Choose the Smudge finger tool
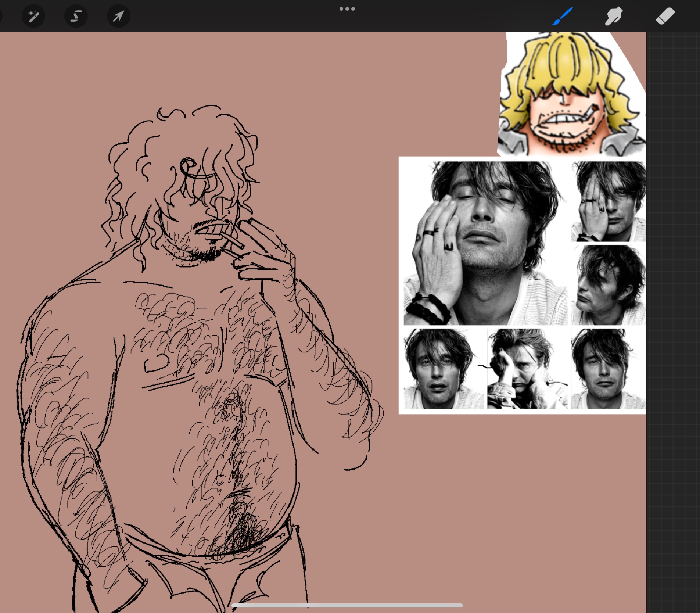Screen dimensions: 700x613 coord(614,16)
